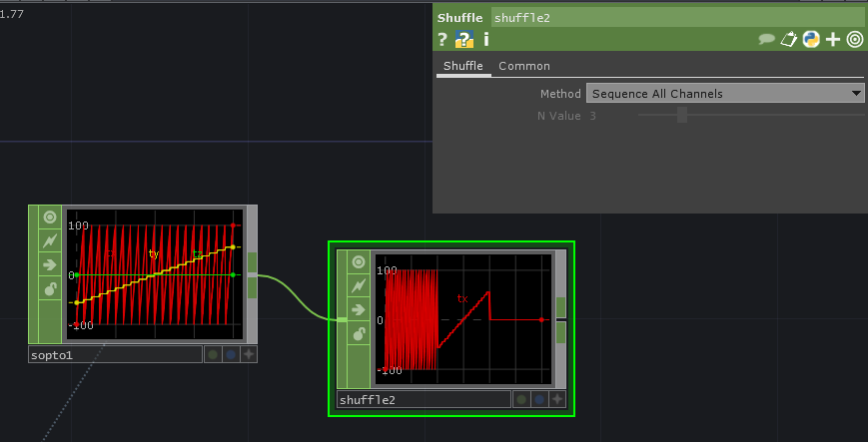Select the Shuffle parameter tab
Viewport: 868px width, 442px height.
coord(463,66)
